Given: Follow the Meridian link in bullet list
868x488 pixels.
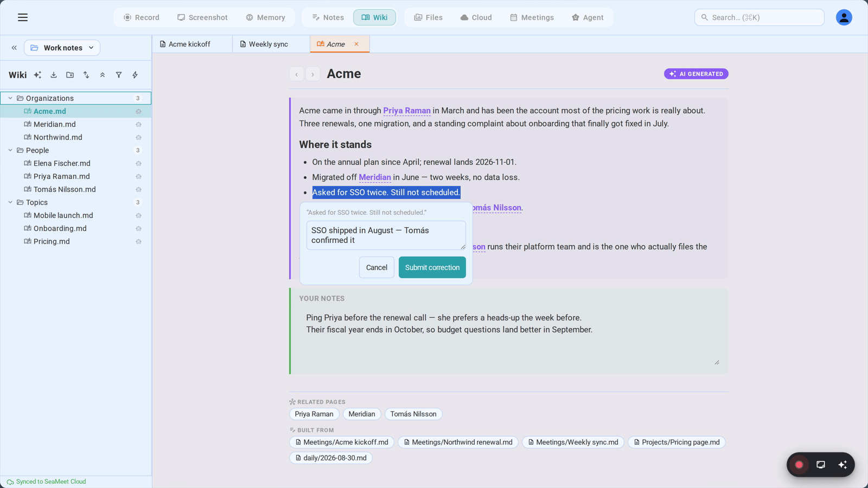Looking at the screenshot, I should tap(375, 177).
